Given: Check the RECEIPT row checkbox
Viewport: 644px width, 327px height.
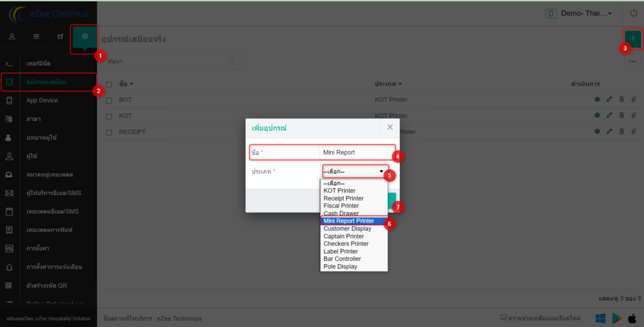Looking at the screenshot, I should (x=109, y=132).
